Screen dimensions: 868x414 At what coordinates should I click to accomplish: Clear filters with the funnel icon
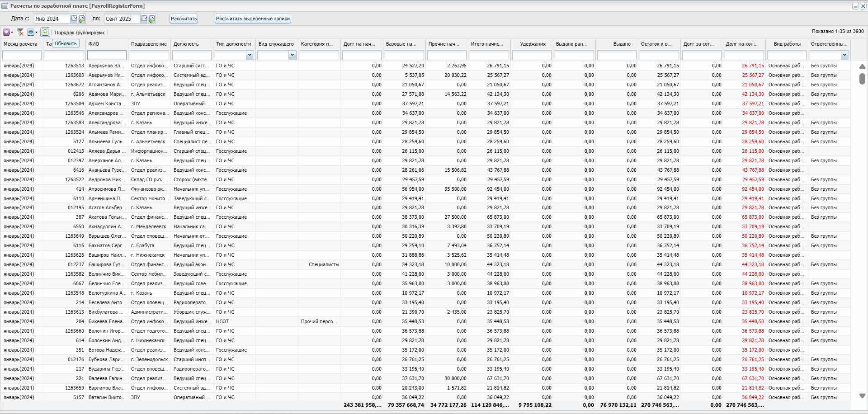20,32
